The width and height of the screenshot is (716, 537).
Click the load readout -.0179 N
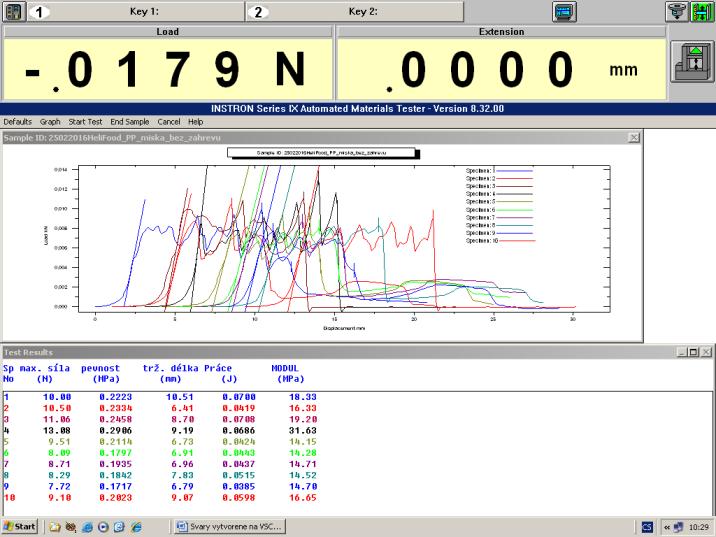[168, 69]
